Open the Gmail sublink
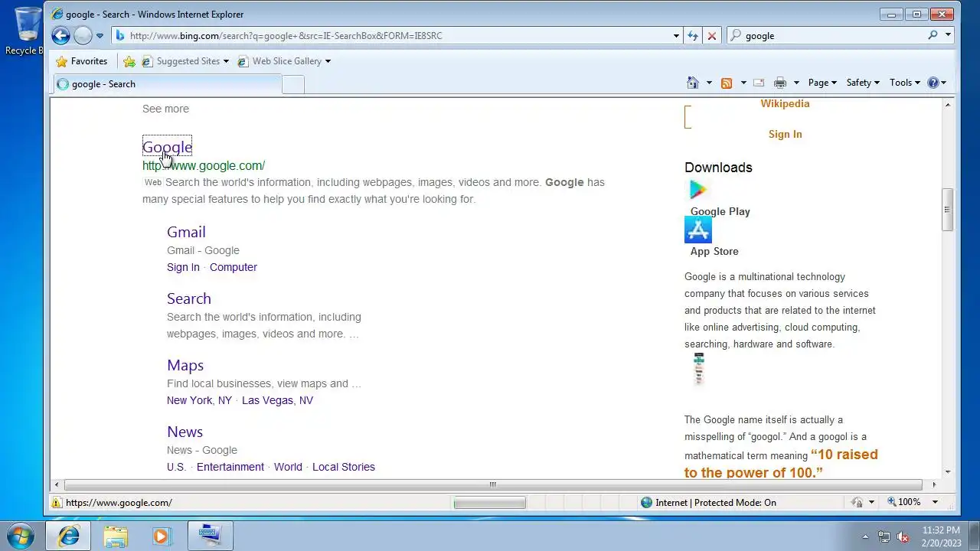980x551 pixels. 186,232
